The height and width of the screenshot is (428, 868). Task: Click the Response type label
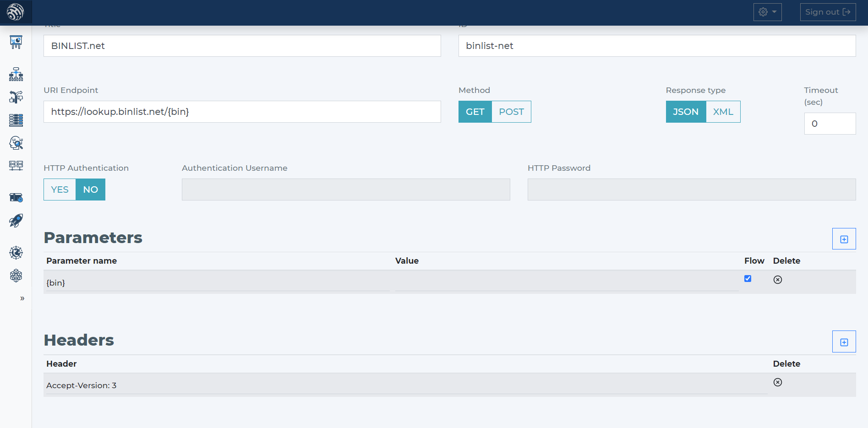coord(695,90)
